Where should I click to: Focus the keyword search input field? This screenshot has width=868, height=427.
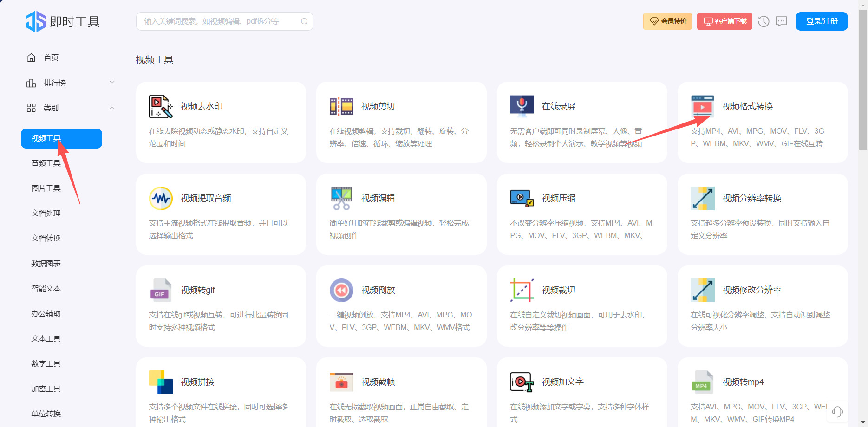click(225, 21)
